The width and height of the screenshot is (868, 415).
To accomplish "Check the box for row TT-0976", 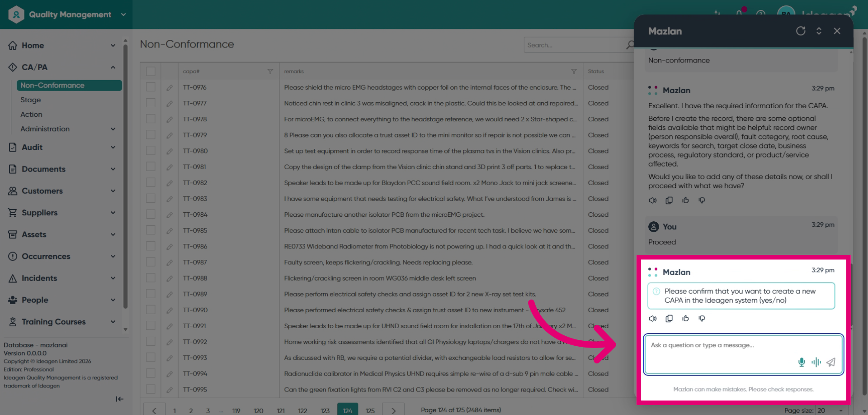I will (x=151, y=87).
